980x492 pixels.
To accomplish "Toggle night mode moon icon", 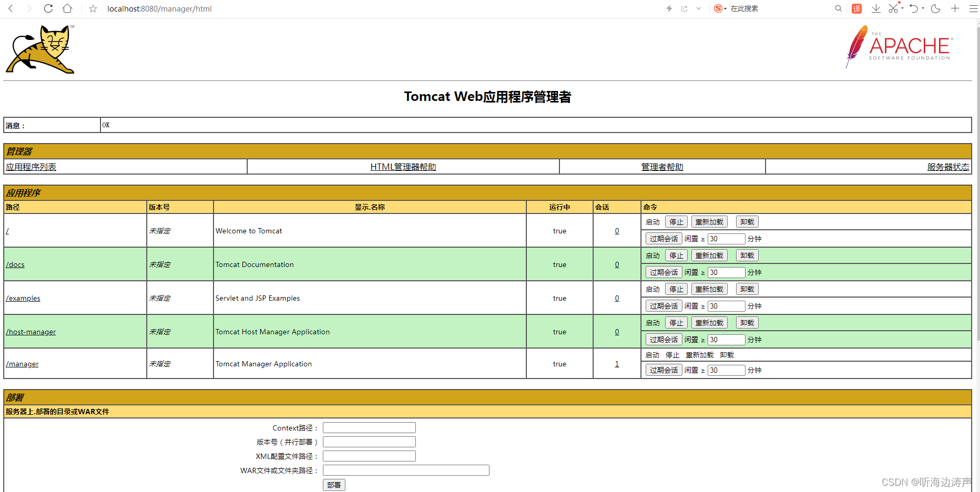I will tap(935, 8).
